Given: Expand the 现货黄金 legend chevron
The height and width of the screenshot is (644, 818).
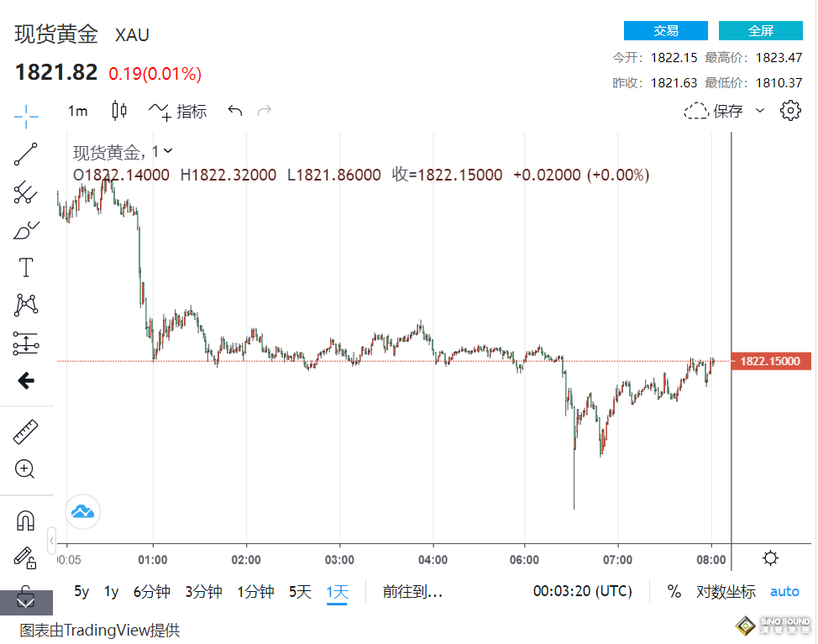Looking at the screenshot, I should tap(168, 151).
